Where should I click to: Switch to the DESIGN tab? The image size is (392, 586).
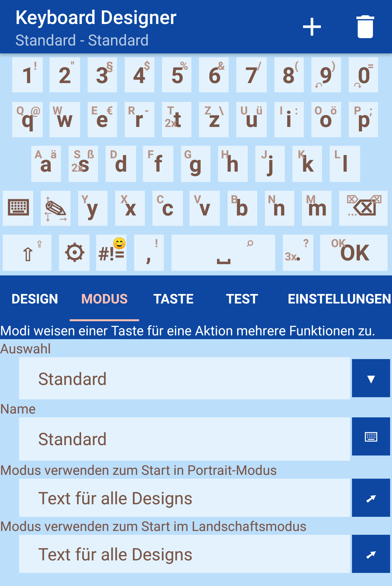coord(35,299)
